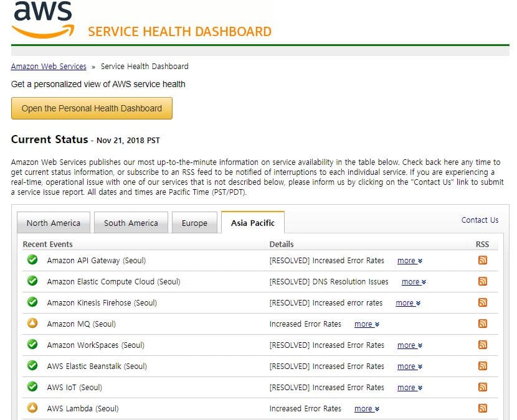Click the Contact Us link
This screenshot has width=517, height=420.
(480, 220)
